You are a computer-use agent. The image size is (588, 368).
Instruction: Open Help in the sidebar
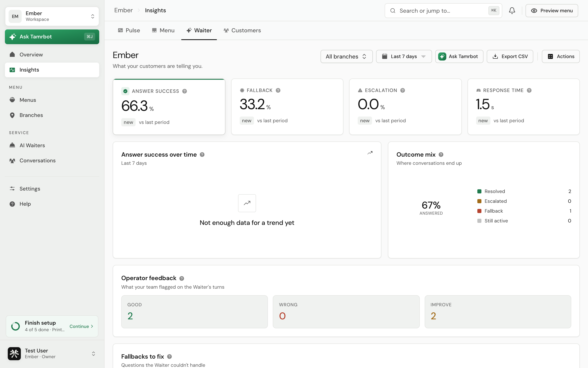tap(52, 204)
